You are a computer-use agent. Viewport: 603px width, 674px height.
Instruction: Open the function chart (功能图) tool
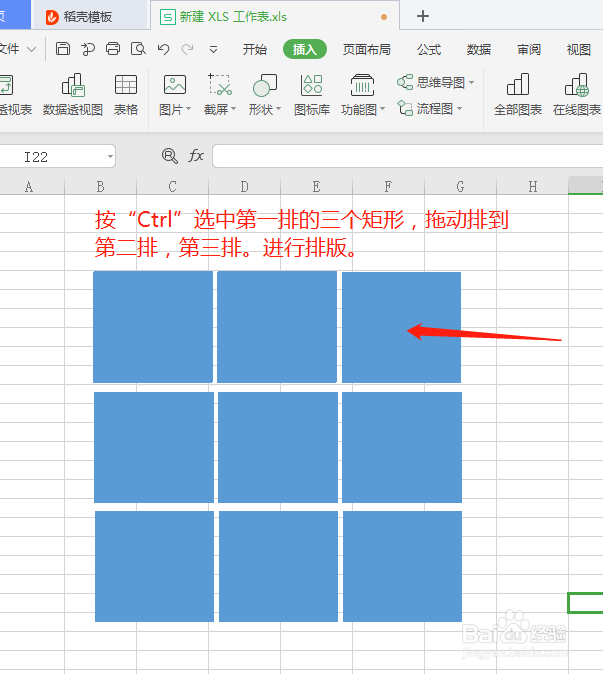(x=362, y=95)
